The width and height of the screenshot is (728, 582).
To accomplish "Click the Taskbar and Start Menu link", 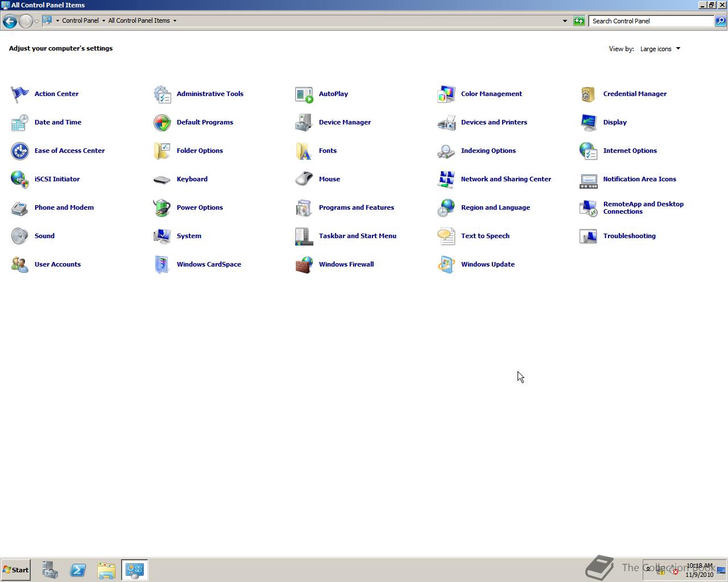I will [x=358, y=236].
